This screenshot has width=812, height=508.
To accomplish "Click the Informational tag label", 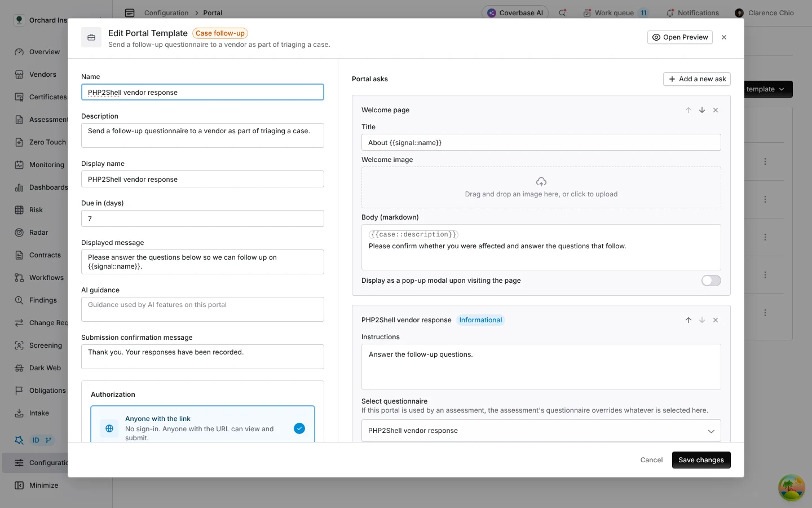I will [480, 320].
